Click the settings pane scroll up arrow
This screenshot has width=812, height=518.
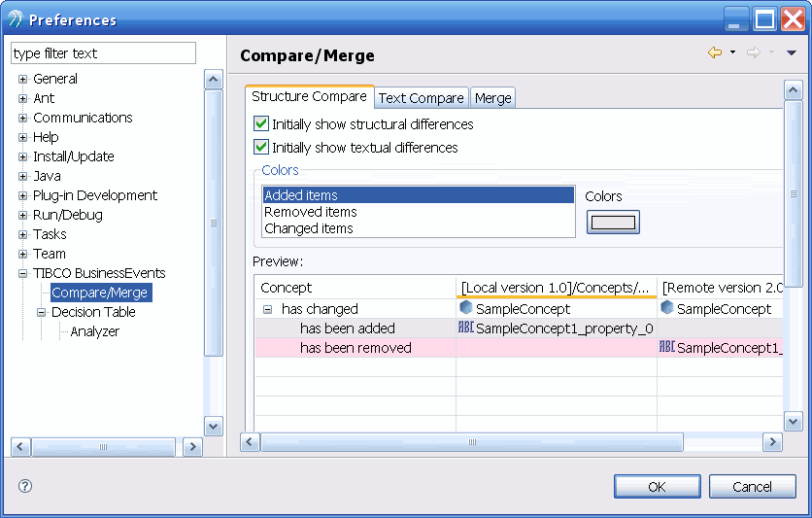coord(794,90)
